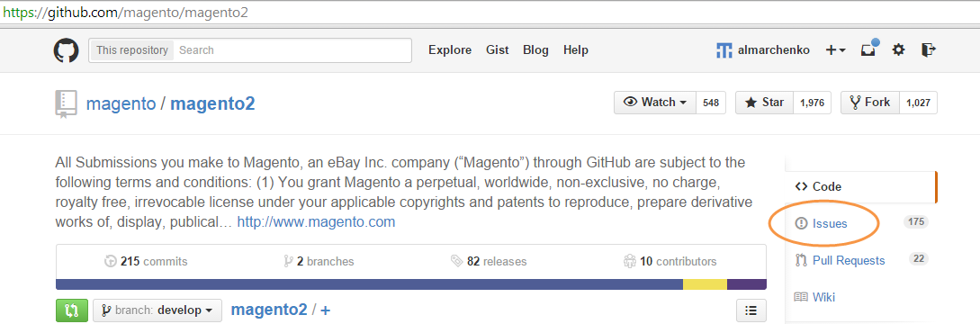
Task: Click the language statistics color bar
Action: coord(411,284)
